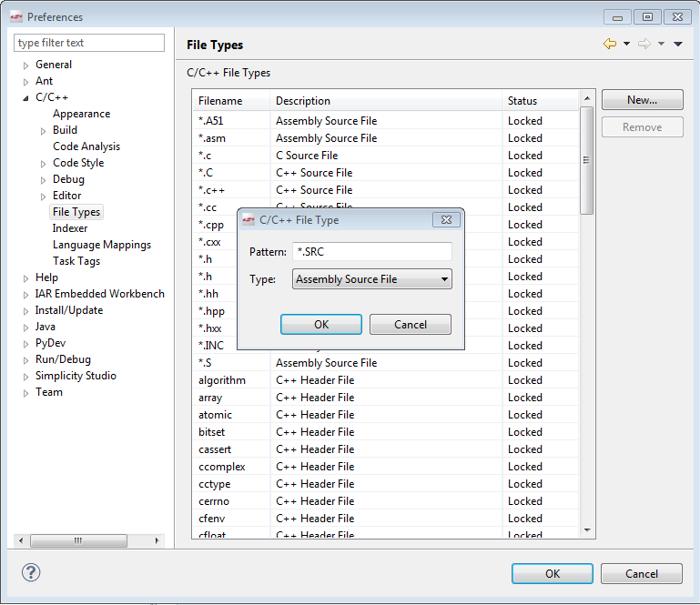The image size is (700, 605).
Task: Expand the Simplicity Studio node
Action: 25,377
